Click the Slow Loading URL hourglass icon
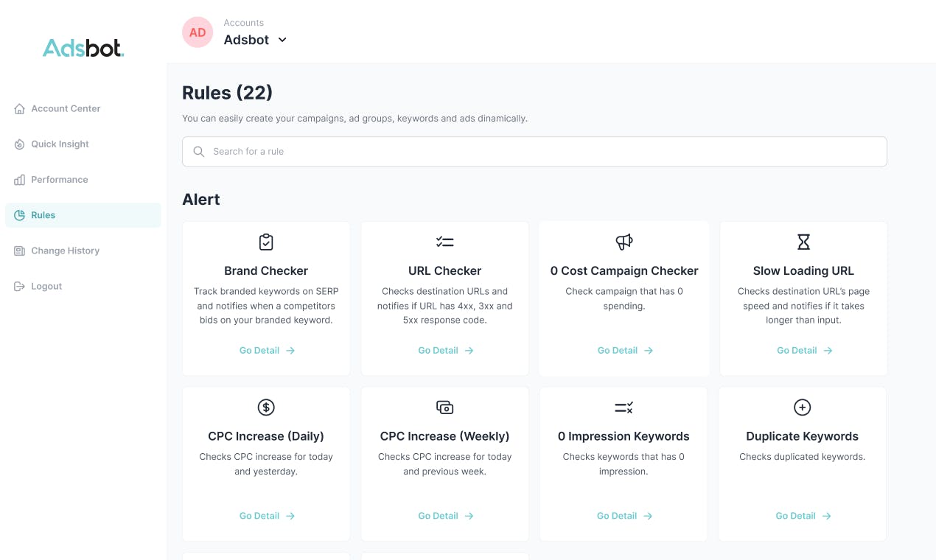The image size is (936, 560). [x=803, y=242]
